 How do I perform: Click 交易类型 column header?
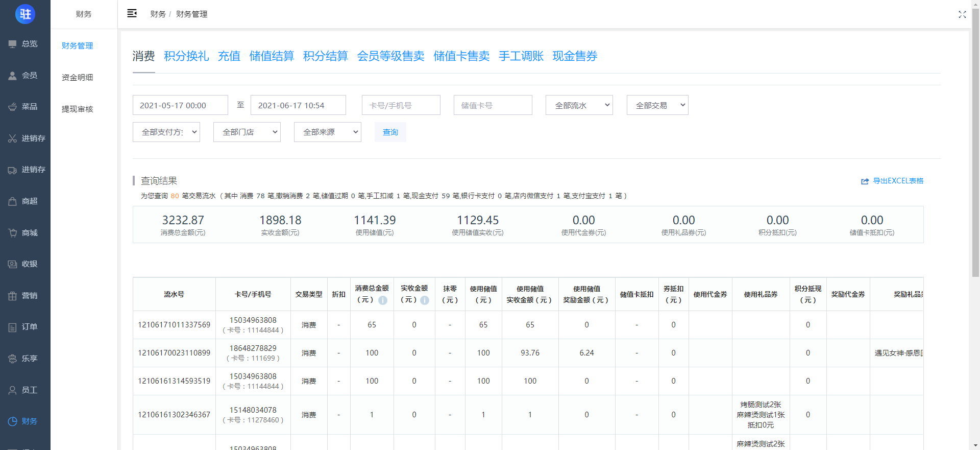(x=309, y=294)
